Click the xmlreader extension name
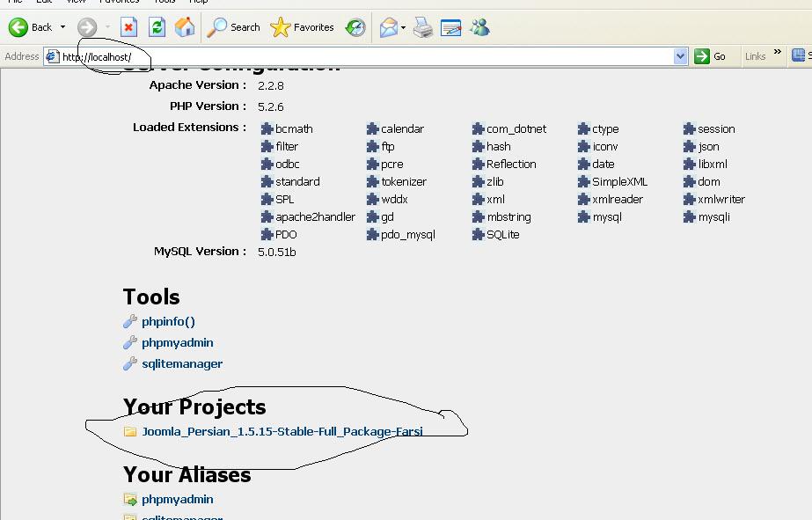 (x=618, y=200)
